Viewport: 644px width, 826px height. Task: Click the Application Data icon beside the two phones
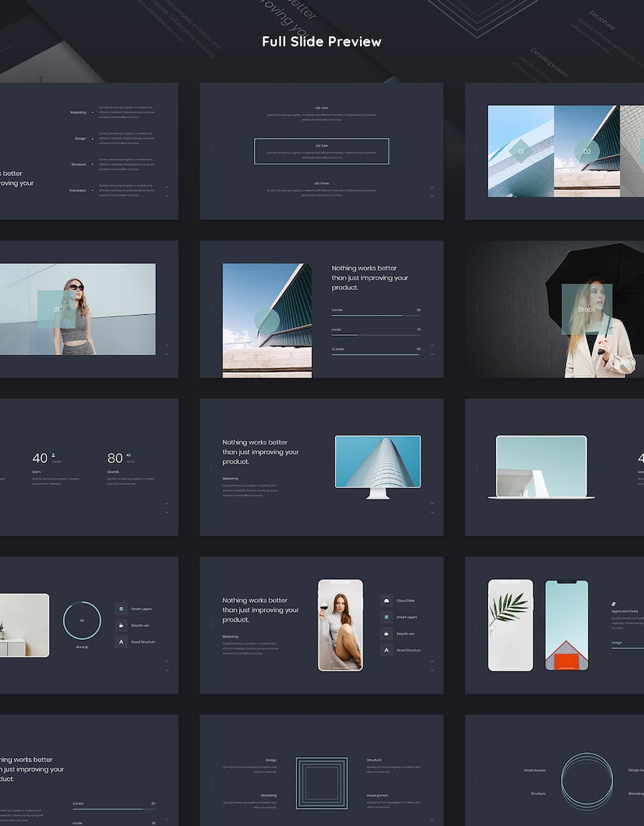click(x=614, y=604)
